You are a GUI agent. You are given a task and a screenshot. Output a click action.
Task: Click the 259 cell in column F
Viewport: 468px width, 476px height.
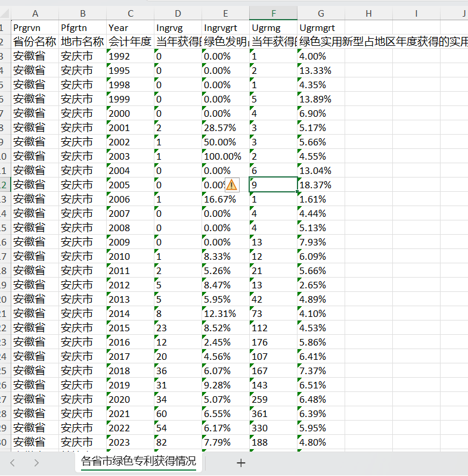(273, 400)
